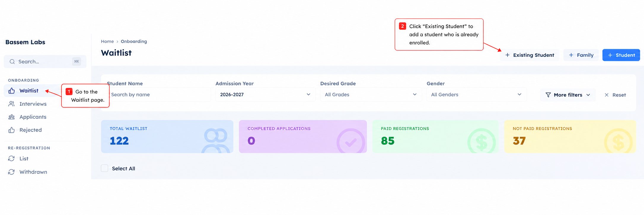Click the plus icon on Existing Student
The height and width of the screenshot is (215, 644).
point(507,55)
